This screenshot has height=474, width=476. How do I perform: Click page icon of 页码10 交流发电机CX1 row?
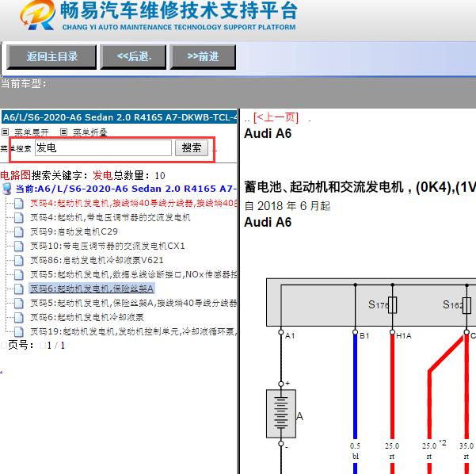(x=19, y=246)
